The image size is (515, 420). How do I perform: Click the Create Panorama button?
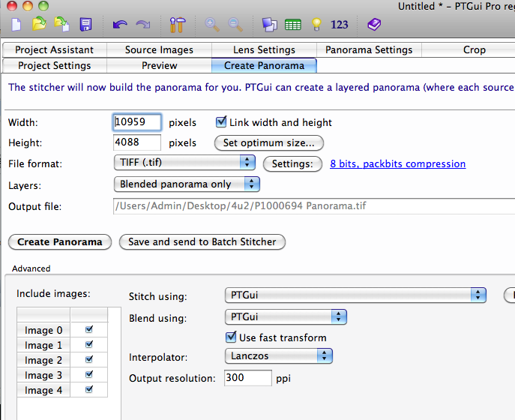[60, 242]
